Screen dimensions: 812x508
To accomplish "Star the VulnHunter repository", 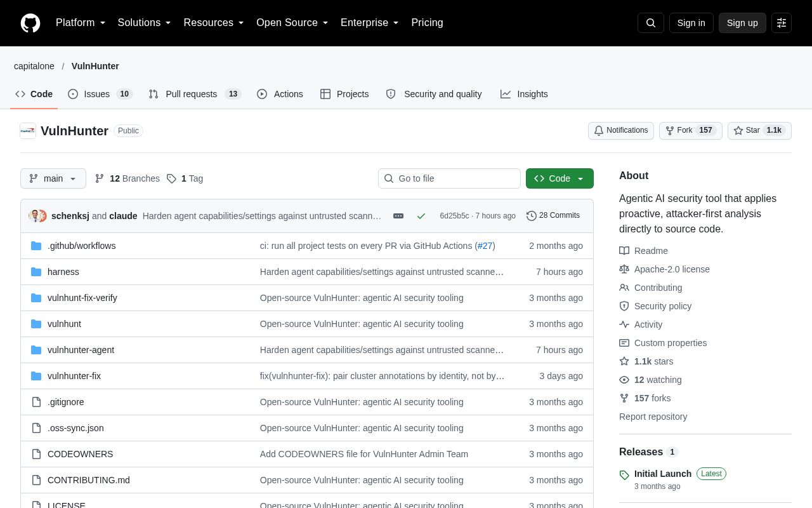I will coord(759,131).
